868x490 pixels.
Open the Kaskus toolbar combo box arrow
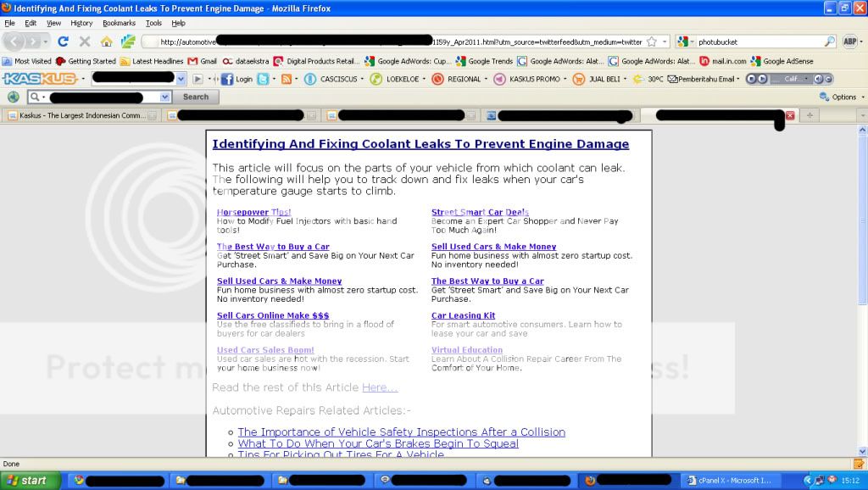click(x=181, y=79)
